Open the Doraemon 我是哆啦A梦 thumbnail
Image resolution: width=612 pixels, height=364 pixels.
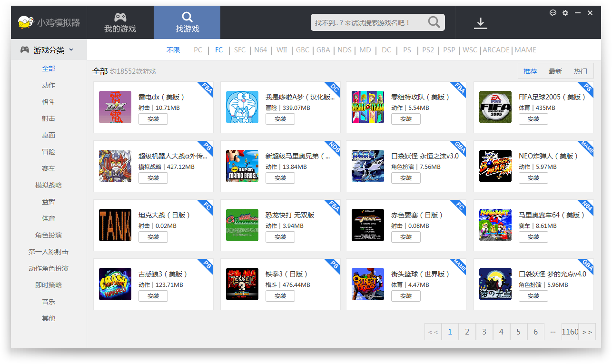242,107
